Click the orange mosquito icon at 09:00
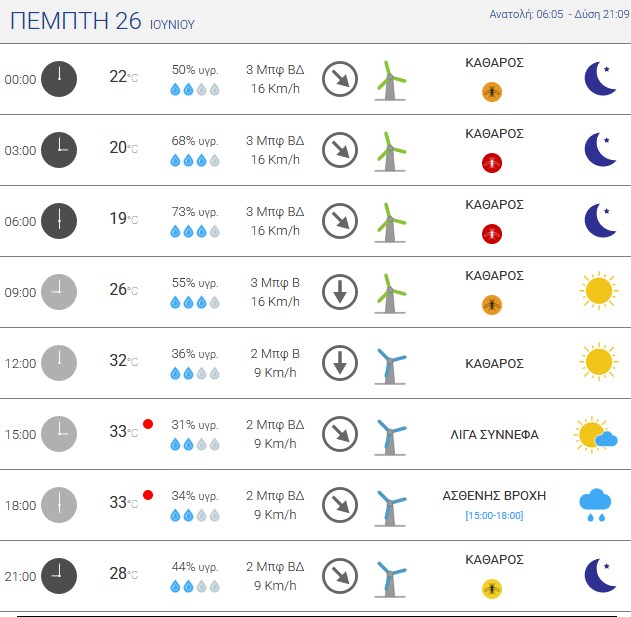This screenshot has width=631, height=617. (x=492, y=305)
